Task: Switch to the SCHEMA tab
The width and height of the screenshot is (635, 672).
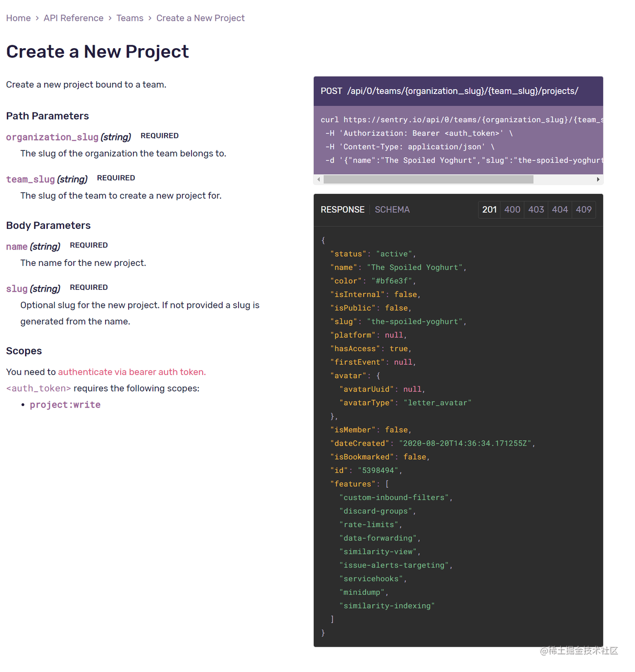Action: [392, 209]
